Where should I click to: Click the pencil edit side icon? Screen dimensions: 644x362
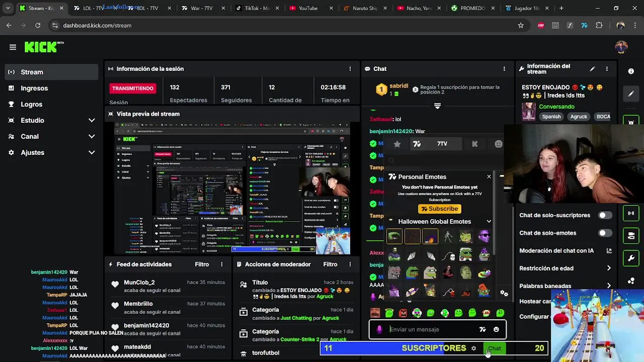(x=631, y=94)
